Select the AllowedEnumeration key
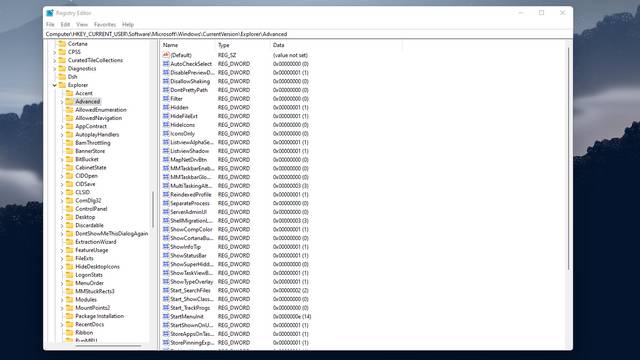 101,110
